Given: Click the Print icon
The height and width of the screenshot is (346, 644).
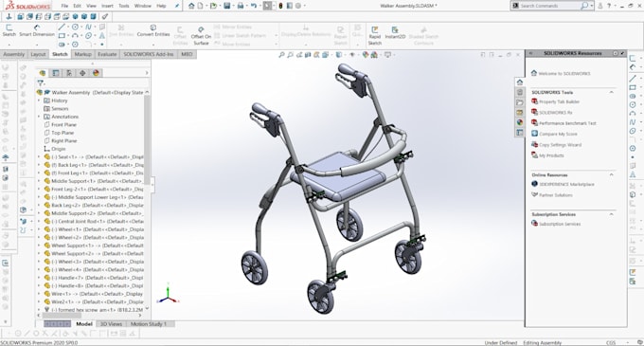Looking at the screenshot, I should (241, 6).
